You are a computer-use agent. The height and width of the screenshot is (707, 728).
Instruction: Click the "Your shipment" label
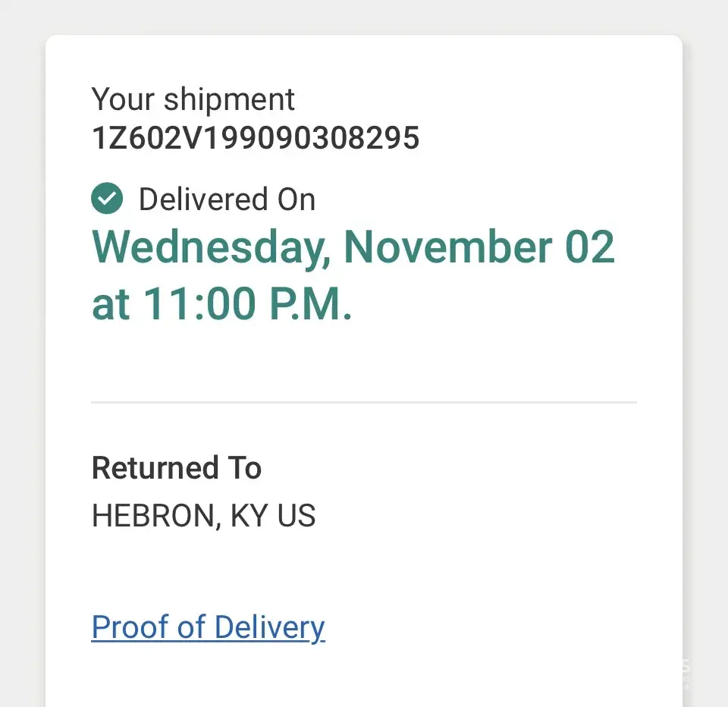(193, 99)
